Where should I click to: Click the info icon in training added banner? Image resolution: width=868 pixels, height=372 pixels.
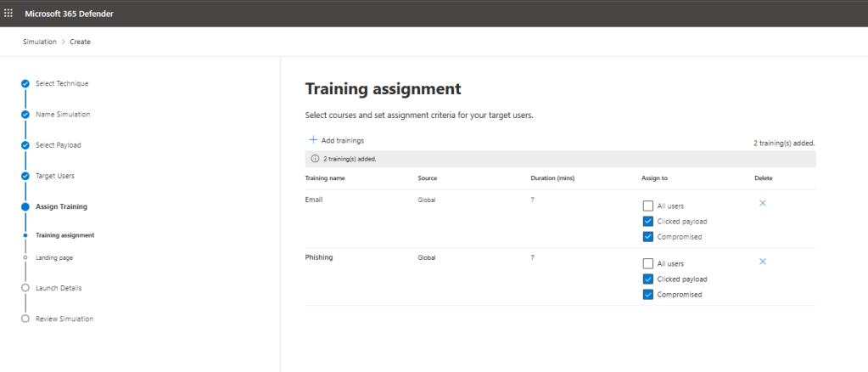click(x=315, y=159)
